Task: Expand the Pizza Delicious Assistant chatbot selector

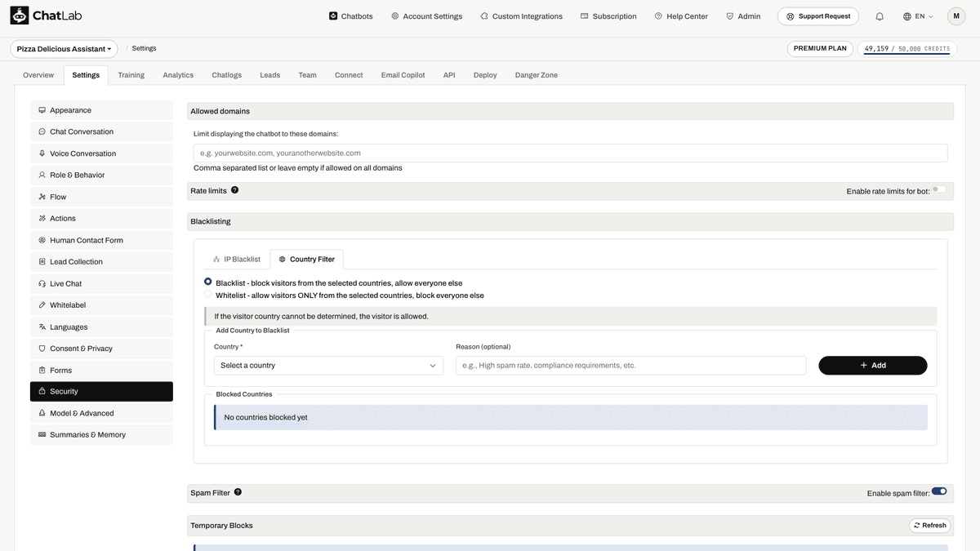Action: pos(64,49)
